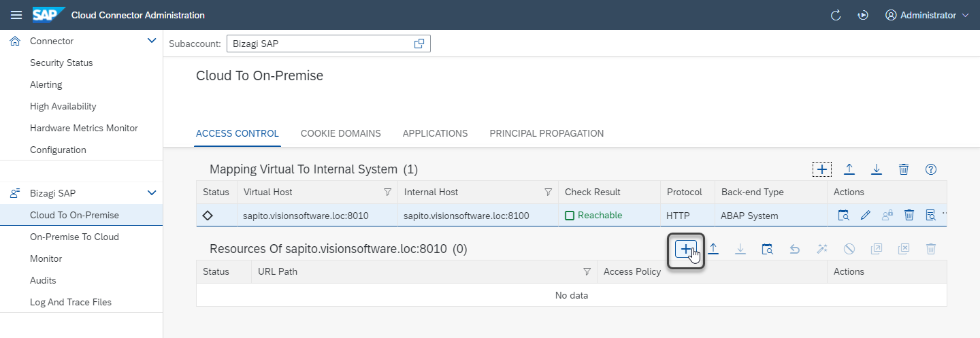This screenshot has width=980, height=338.
Task: Click the Check Result column header
Action: (593, 192)
